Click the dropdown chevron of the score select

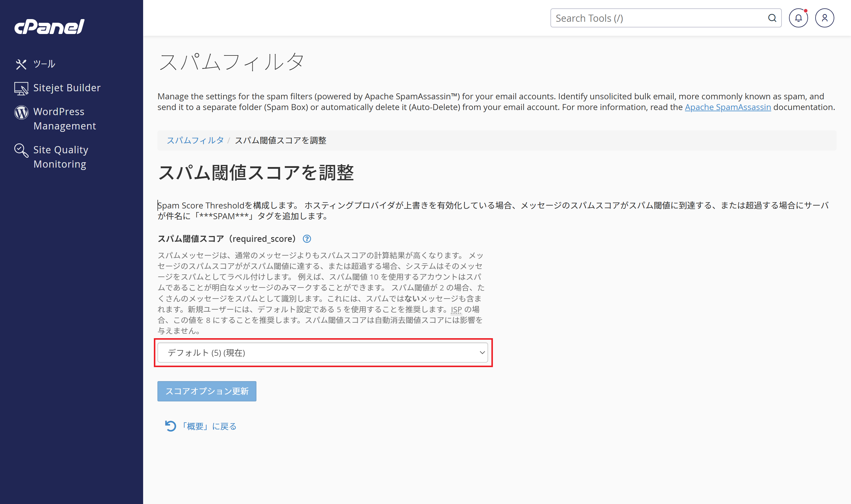pyautogui.click(x=482, y=353)
